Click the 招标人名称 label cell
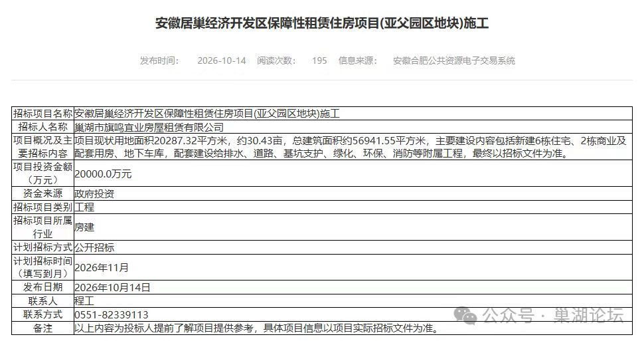This screenshot has height=341, width=644. pos(42,127)
